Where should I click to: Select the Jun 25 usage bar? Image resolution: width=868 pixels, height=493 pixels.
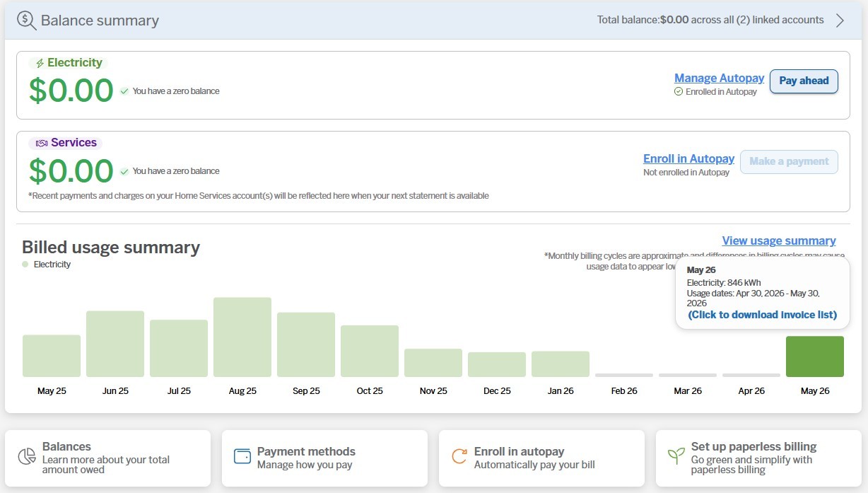point(115,344)
